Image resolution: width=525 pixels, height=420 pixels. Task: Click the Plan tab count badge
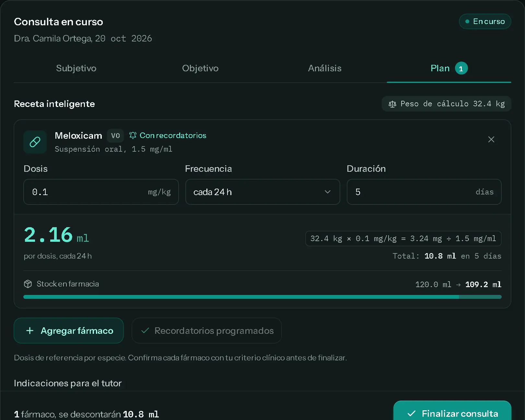pos(461,68)
